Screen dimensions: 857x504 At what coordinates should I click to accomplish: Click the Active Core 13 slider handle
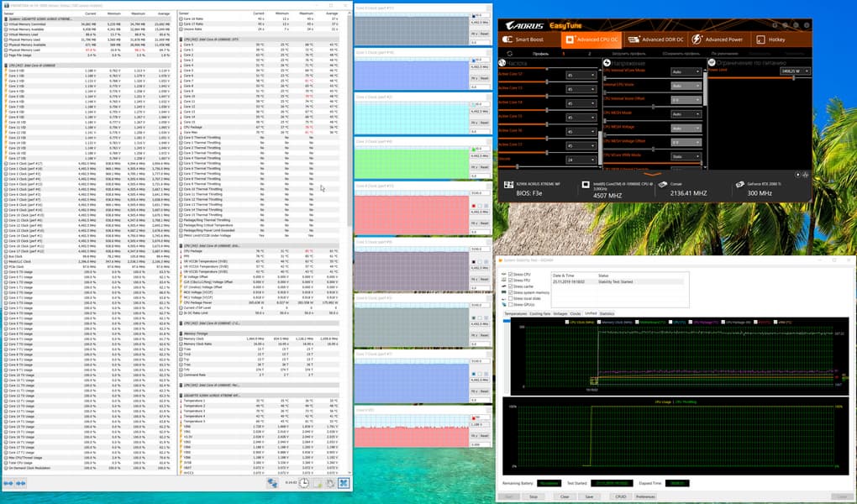coord(547,96)
